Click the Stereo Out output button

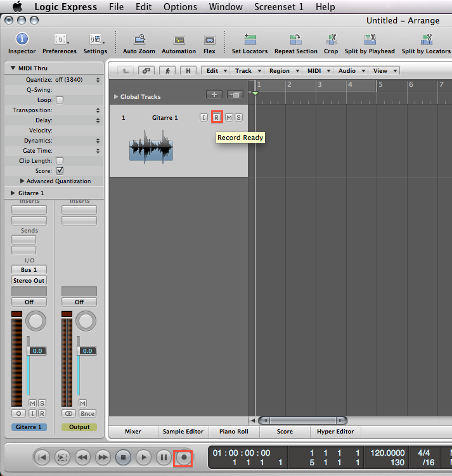[x=29, y=281]
